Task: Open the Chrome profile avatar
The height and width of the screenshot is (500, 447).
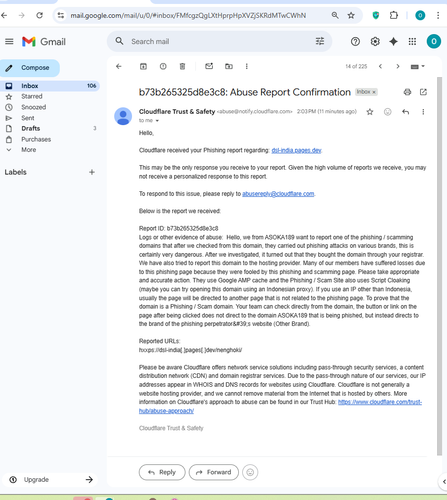Action: (x=420, y=15)
